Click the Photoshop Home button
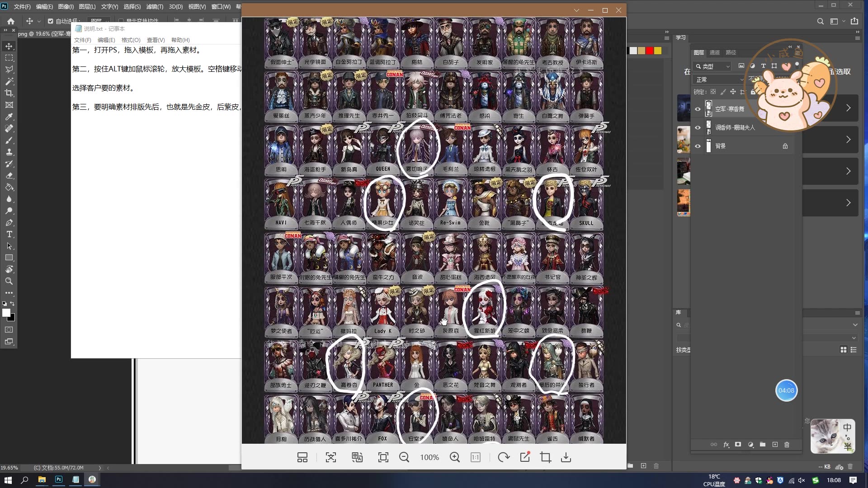This screenshot has height=488, width=868. pyautogui.click(x=11, y=21)
